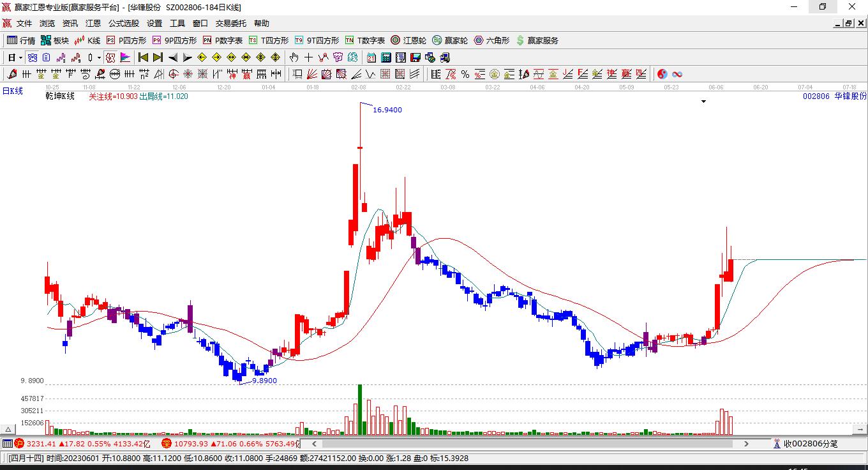Click the yin-yang taiji icon
This screenshot has width=868, height=470.
click(662, 74)
